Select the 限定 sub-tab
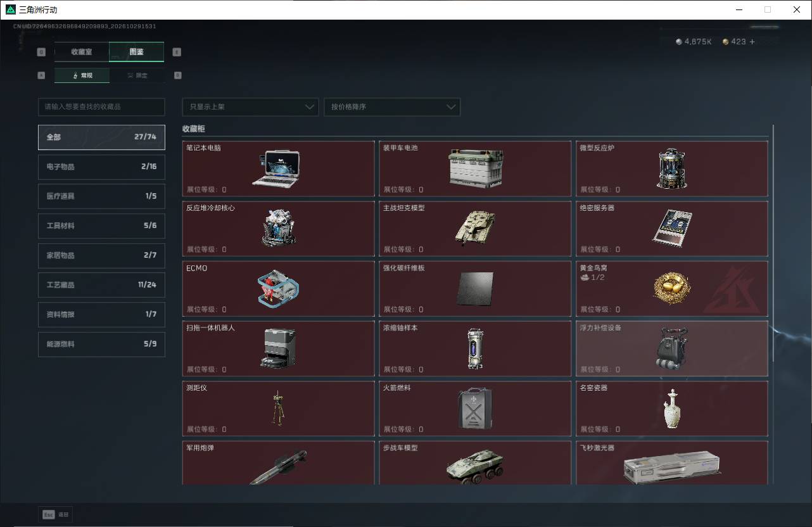 pos(137,75)
